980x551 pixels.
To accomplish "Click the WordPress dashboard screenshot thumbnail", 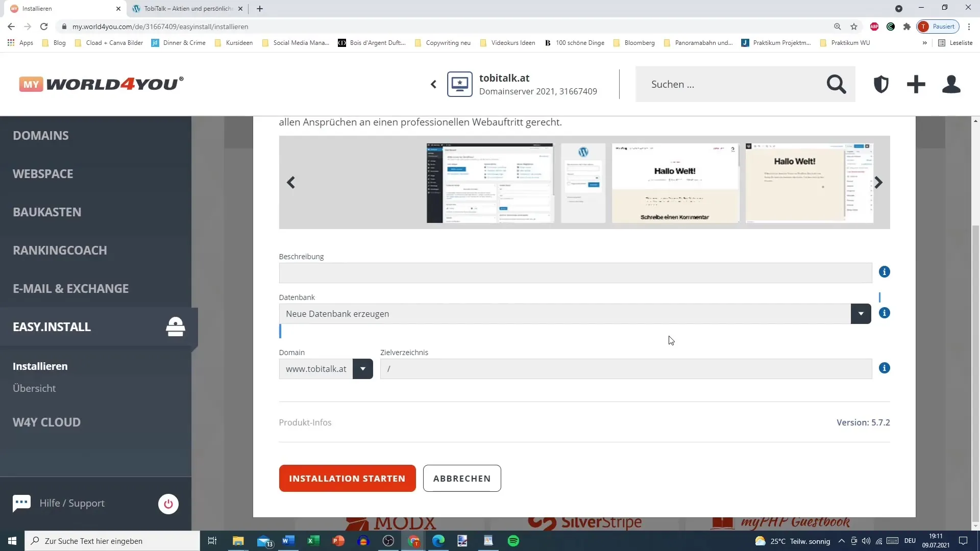I will pos(490,183).
